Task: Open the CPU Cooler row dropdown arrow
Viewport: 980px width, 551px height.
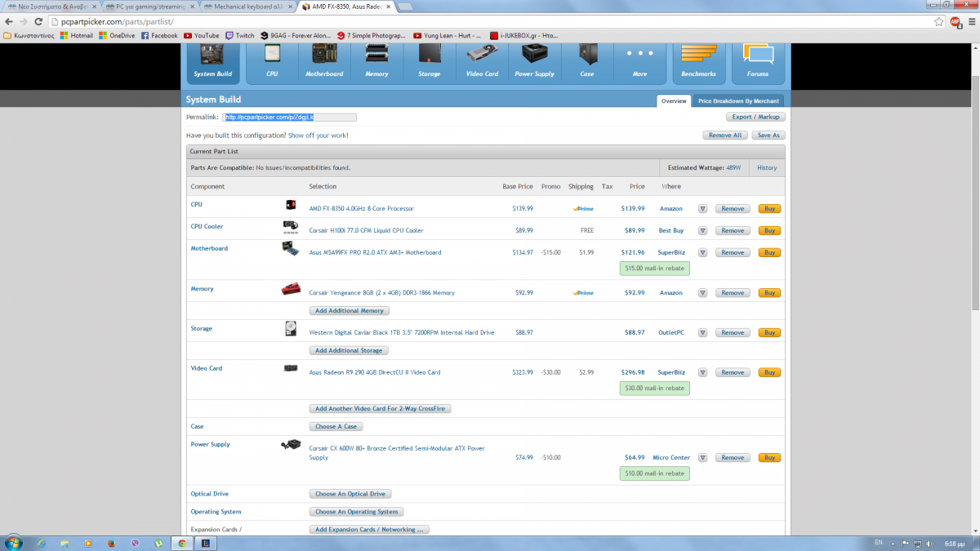Action: [703, 231]
